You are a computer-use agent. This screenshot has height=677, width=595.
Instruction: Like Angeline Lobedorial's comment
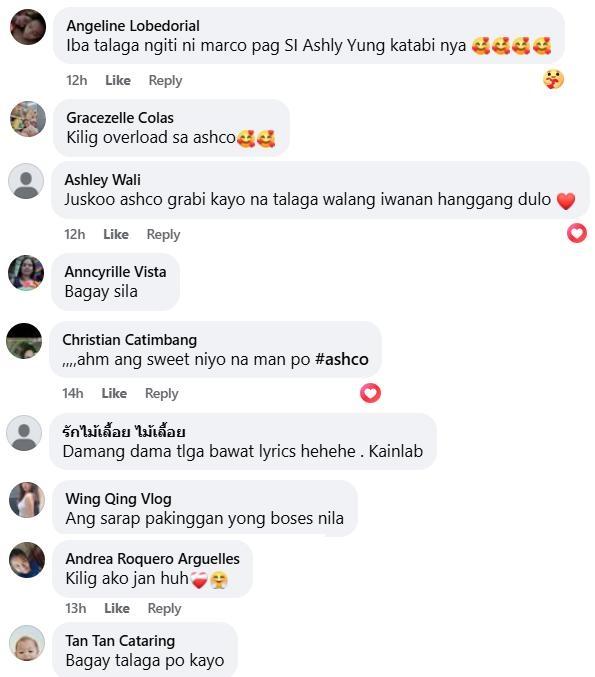pos(118,80)
